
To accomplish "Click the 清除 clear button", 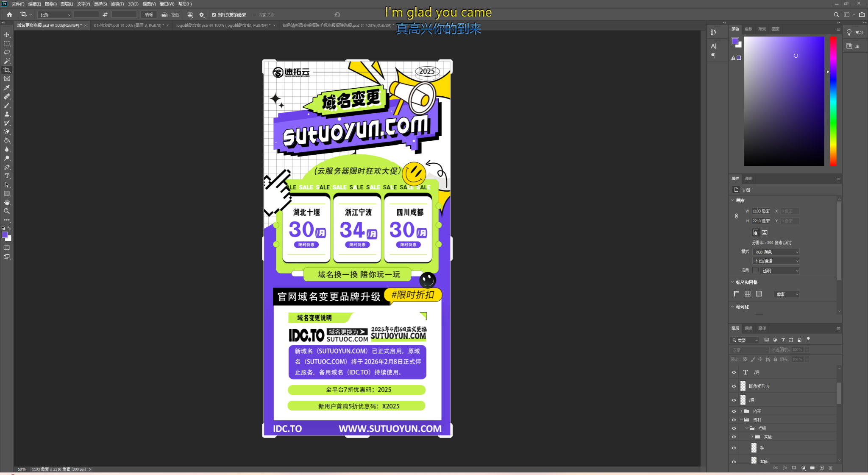I will [x=149, y=15].
